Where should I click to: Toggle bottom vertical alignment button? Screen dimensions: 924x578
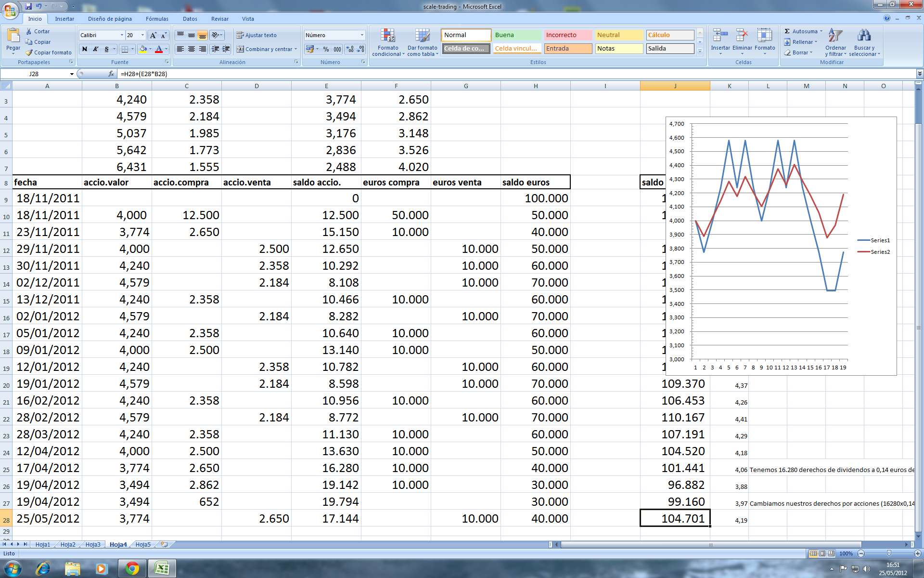pos(202,35)
